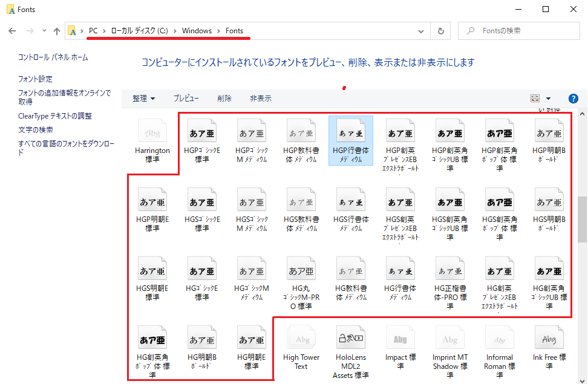
Task: Navigate to Windows in the breadcrumb
Action: [x=197, y=31]
